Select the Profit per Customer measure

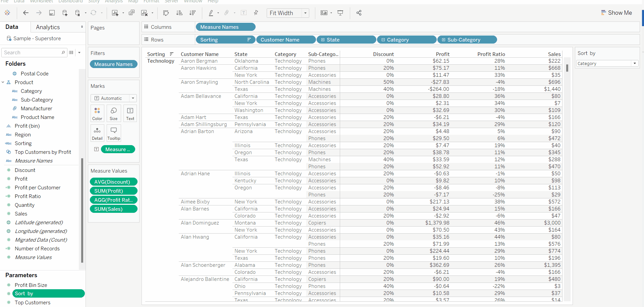[38, 188]
